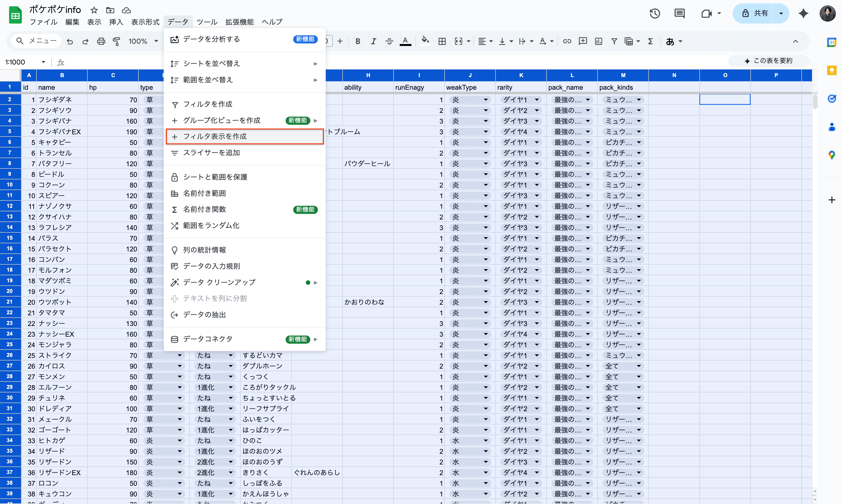
Task: Click the メニュー search box
Action: coord(35,41)
